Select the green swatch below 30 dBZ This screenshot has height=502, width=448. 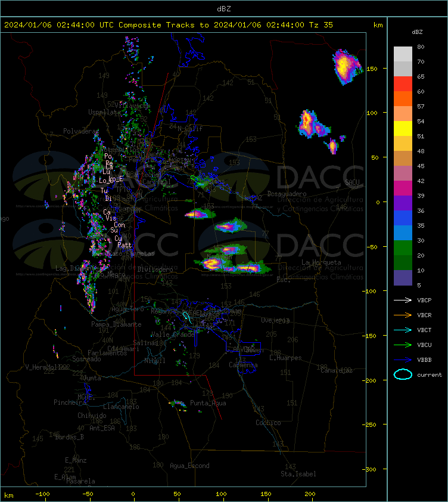pyautogui.click(x=403, y=247)
